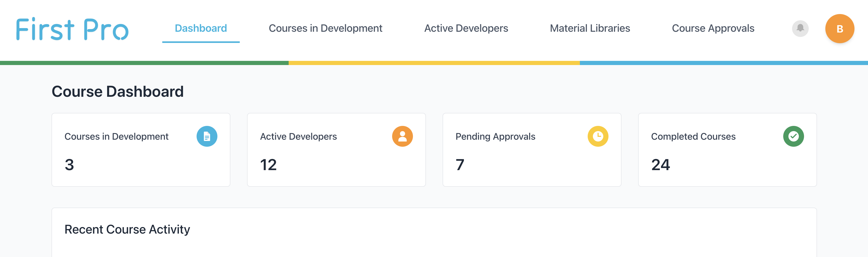This screenshot has height=257, width=868.
Task: Click the user avatar labeled B
Action: 840,29
